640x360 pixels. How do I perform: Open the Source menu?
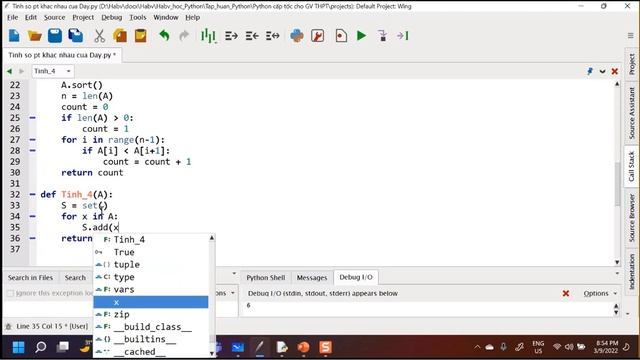click(54, 18)
